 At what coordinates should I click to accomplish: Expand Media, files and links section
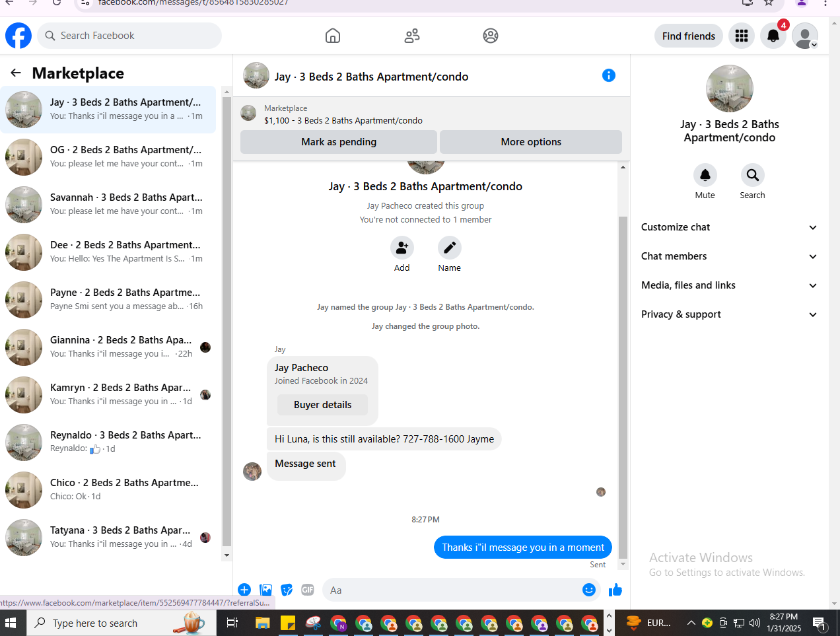coord(729,285)
